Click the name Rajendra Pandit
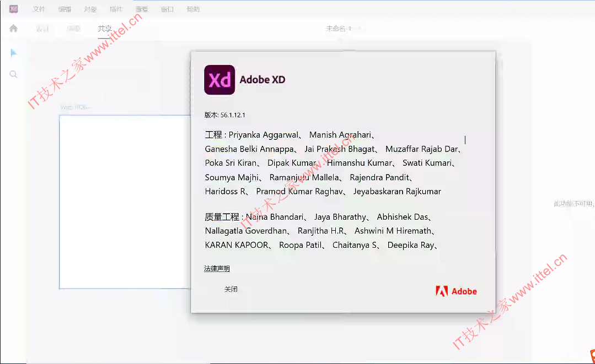 [379, 177]
